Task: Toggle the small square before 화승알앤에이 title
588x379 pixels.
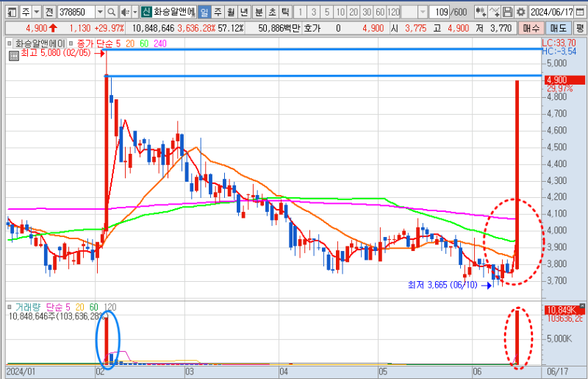Action: pos(10,43)
